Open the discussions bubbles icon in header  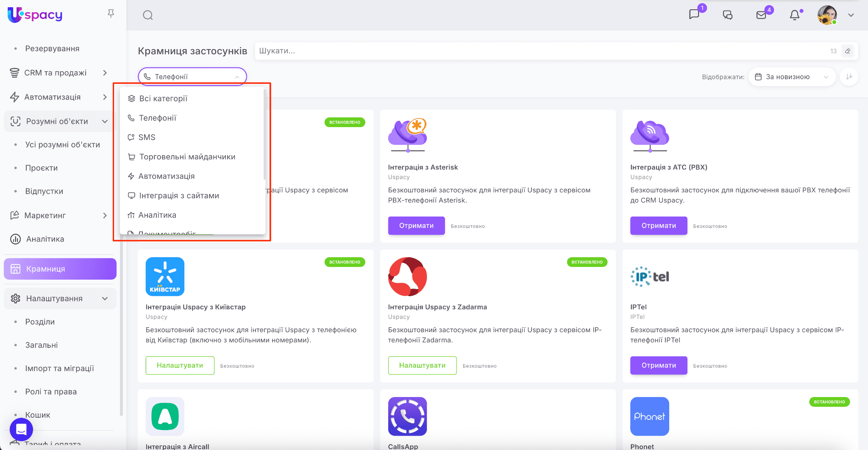(728, 15)
